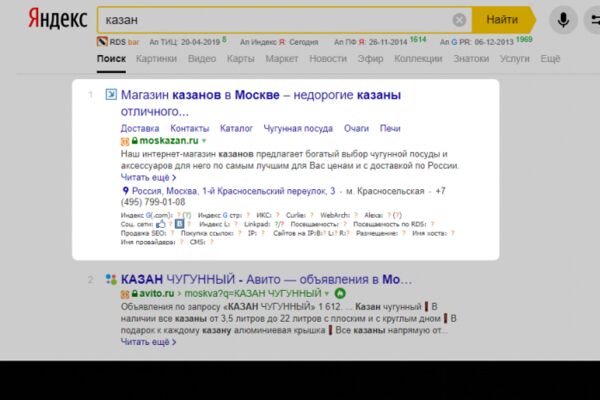The height and width of the screenshot is (400, 600).
Task: Click the padlock icon before avito.ru
Action: tap(134, 294)
